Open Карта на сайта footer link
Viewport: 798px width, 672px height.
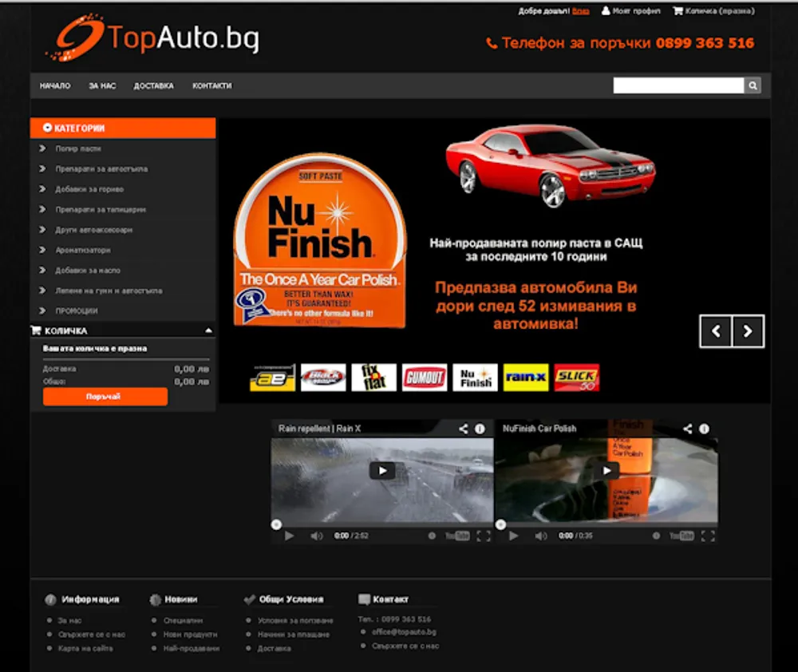click(x=85, y=648)
